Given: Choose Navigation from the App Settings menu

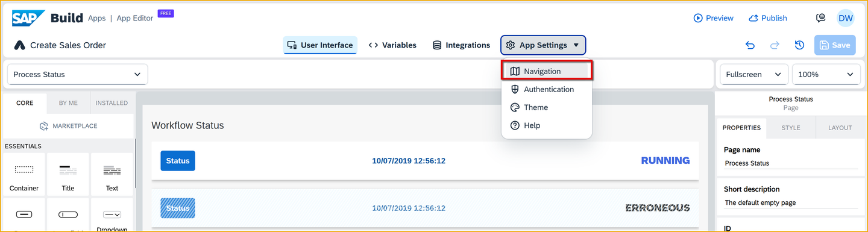Looking at the screenshot, I should [547, 71].
